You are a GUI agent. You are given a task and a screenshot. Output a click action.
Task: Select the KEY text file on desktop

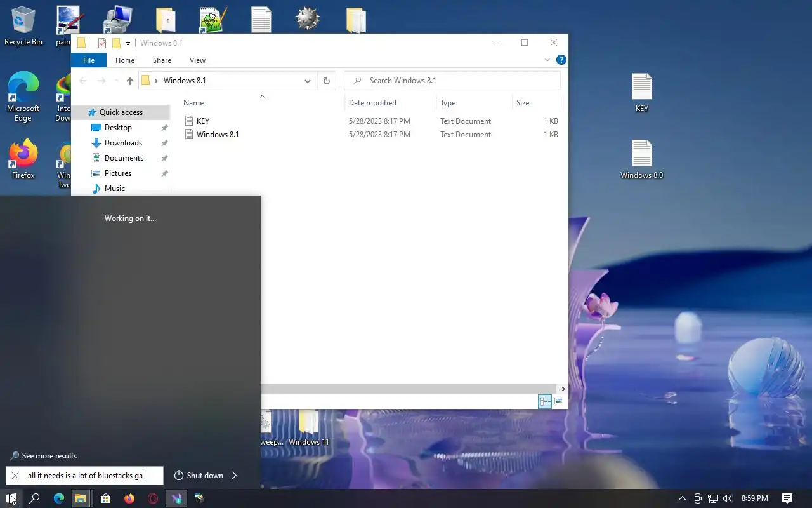click(x=641, y=93)
